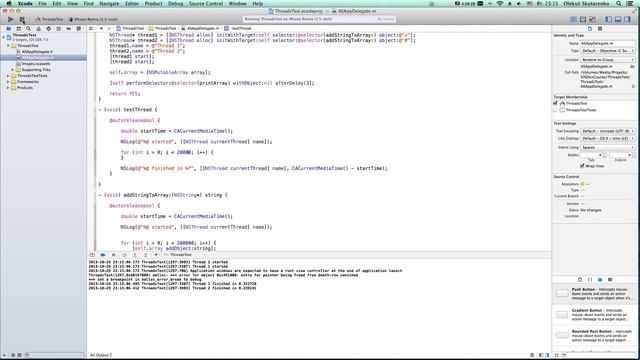Open the Line Endings dropdown

(608, 139)
